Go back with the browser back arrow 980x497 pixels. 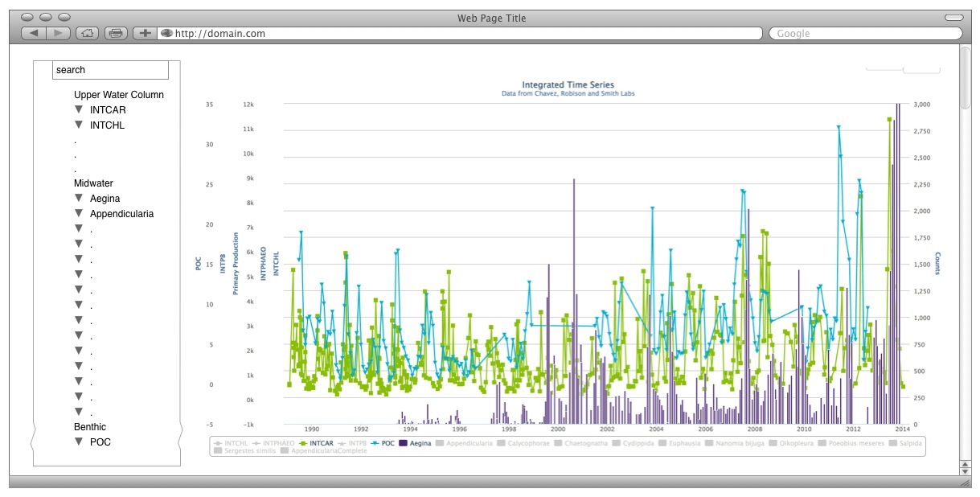(33, 33)
